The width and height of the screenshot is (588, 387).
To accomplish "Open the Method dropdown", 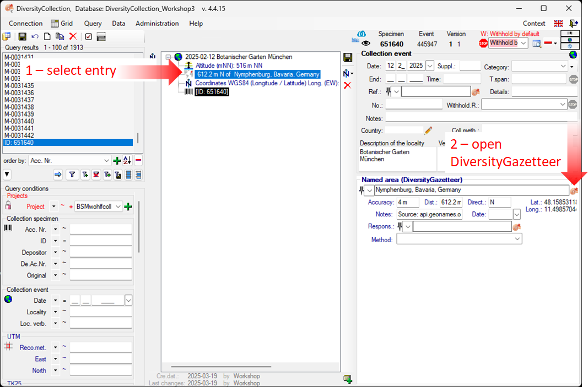I will 517,239.
